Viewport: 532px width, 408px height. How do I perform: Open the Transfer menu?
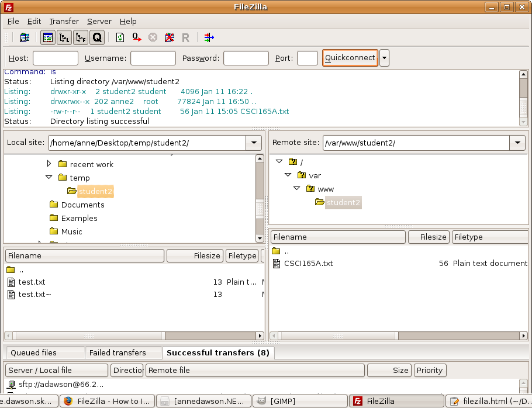point(64,22)
